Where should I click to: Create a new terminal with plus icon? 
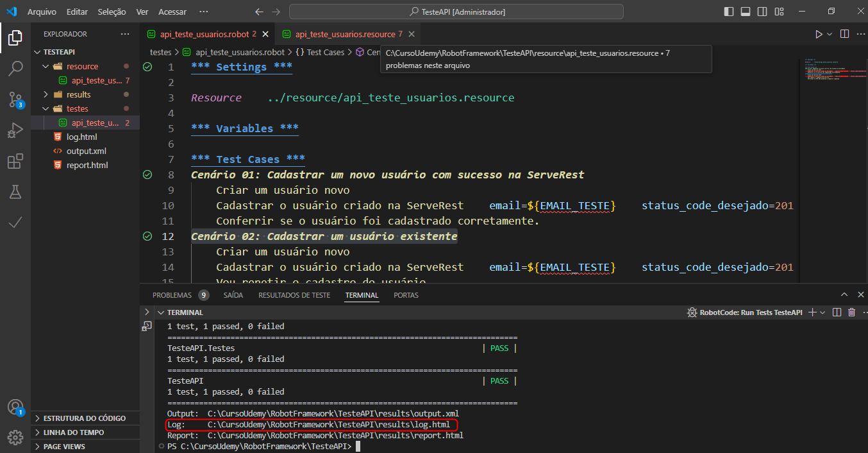(812, 312)
